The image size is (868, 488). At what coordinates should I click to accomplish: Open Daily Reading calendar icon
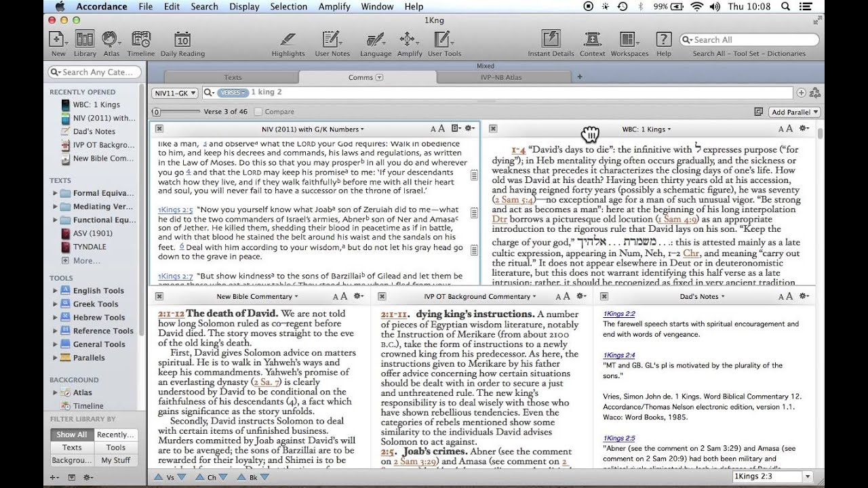click(x=182, y=39)
